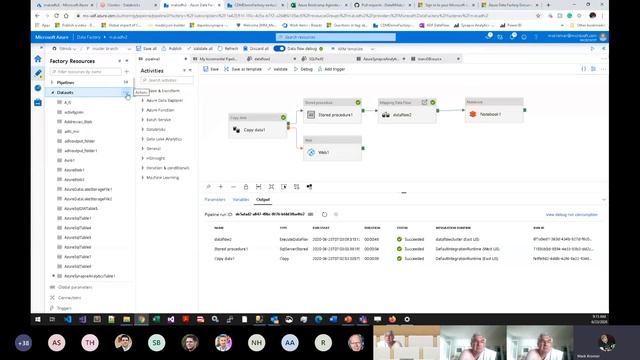Click the add resource plus icon

[127, 72]
